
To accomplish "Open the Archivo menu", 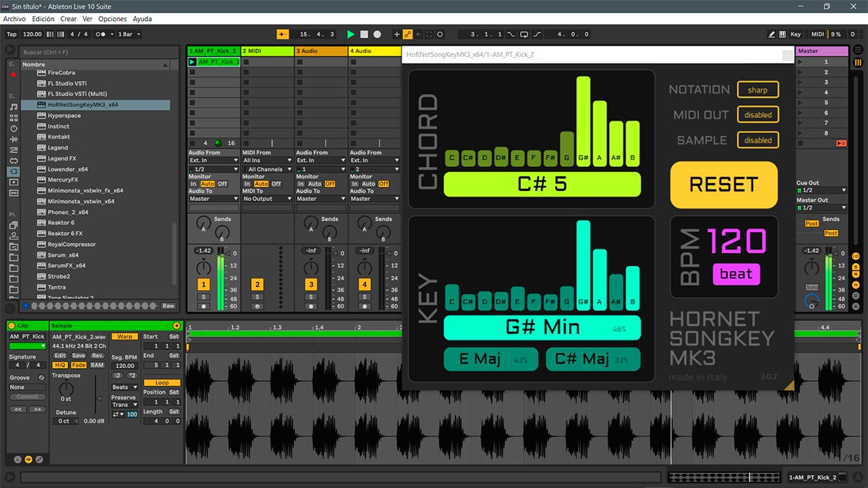I will (x=14, y=19).
